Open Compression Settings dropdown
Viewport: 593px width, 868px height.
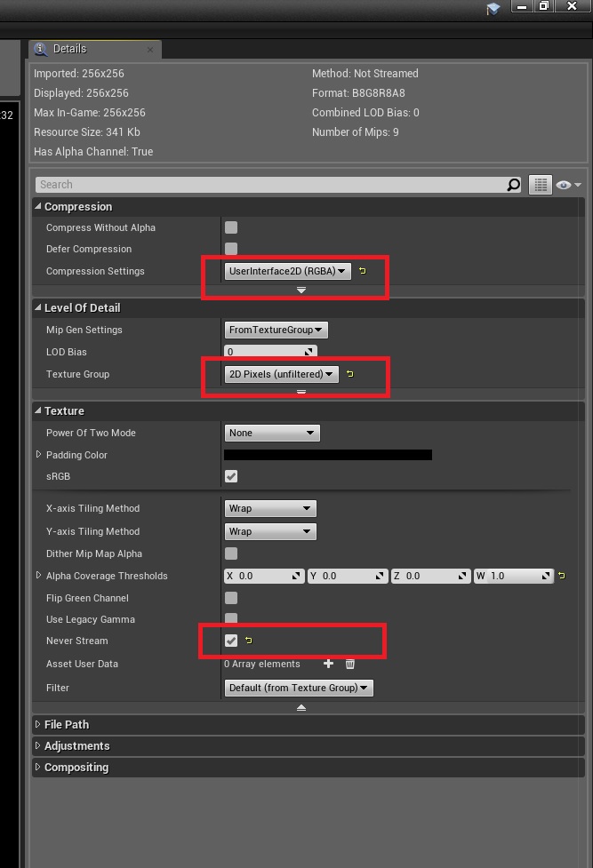287,271
